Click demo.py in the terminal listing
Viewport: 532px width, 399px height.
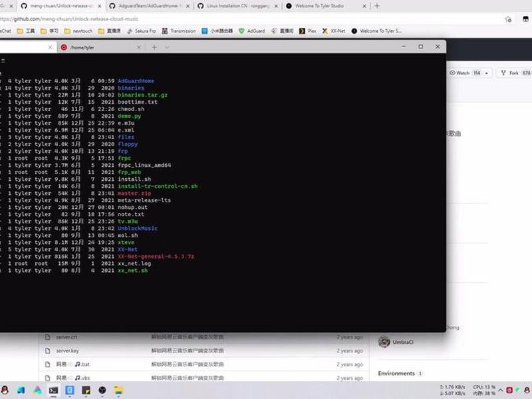tap(129, 116)
